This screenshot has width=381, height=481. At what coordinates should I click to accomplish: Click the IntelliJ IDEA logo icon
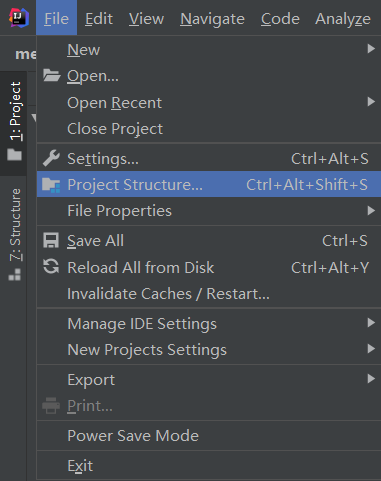[x=19, y=18]
